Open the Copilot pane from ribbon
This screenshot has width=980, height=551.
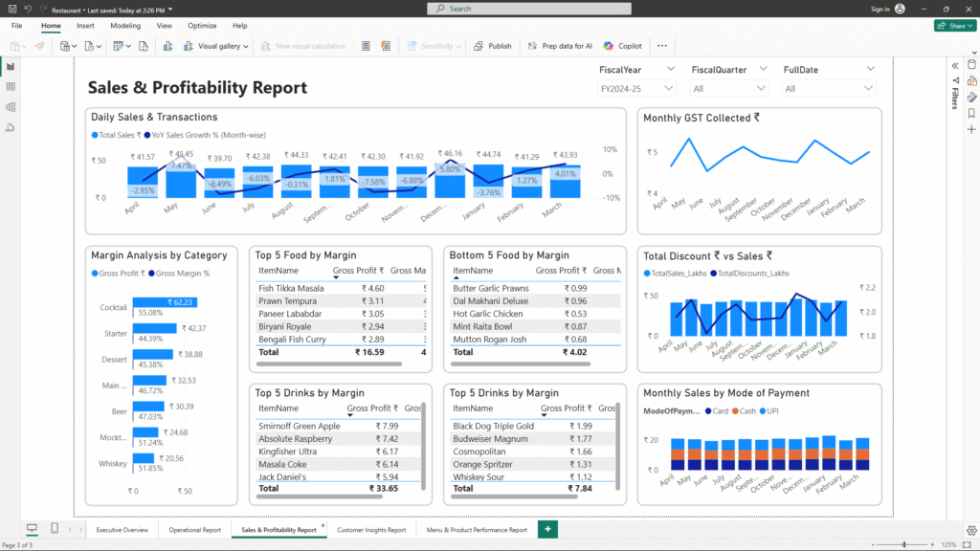623,46
